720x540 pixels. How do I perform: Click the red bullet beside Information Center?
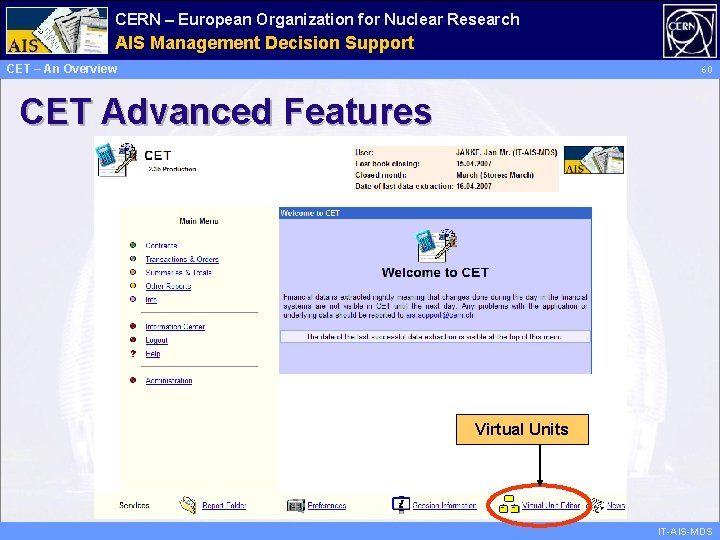click(133, 326)
